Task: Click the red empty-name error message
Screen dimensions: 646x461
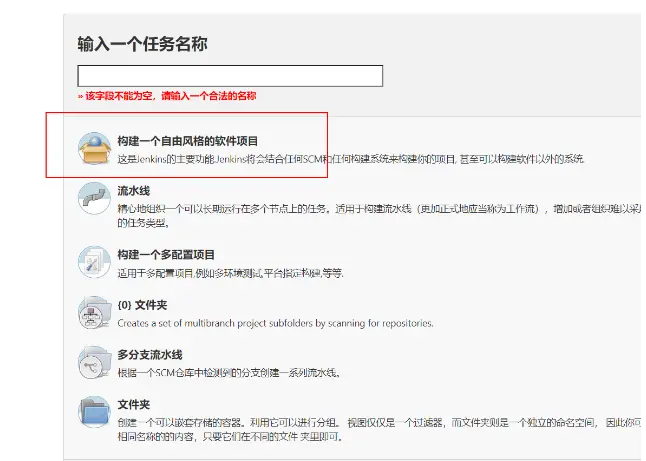Action: click(x=167, y=96)
